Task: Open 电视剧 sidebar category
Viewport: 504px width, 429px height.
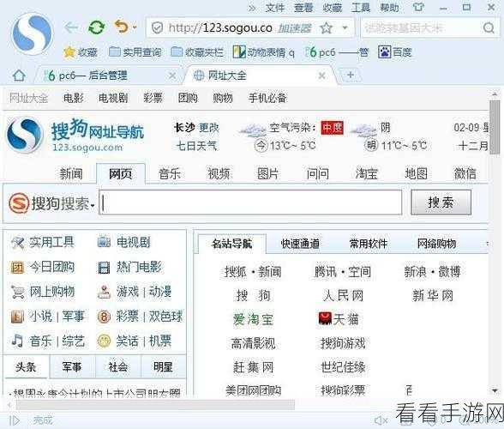Action: pyautogui.click(x=124, y=242)
